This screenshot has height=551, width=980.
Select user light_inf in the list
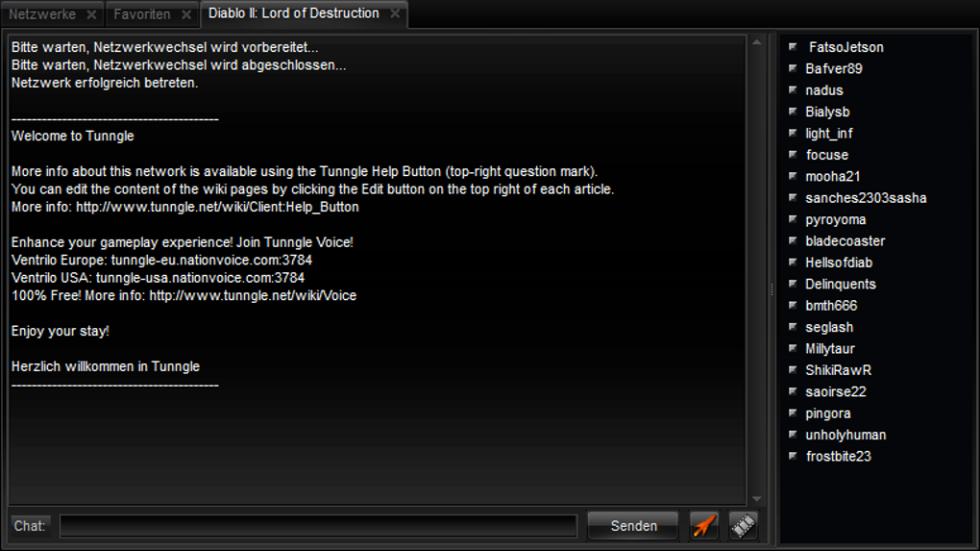[829, 134]
